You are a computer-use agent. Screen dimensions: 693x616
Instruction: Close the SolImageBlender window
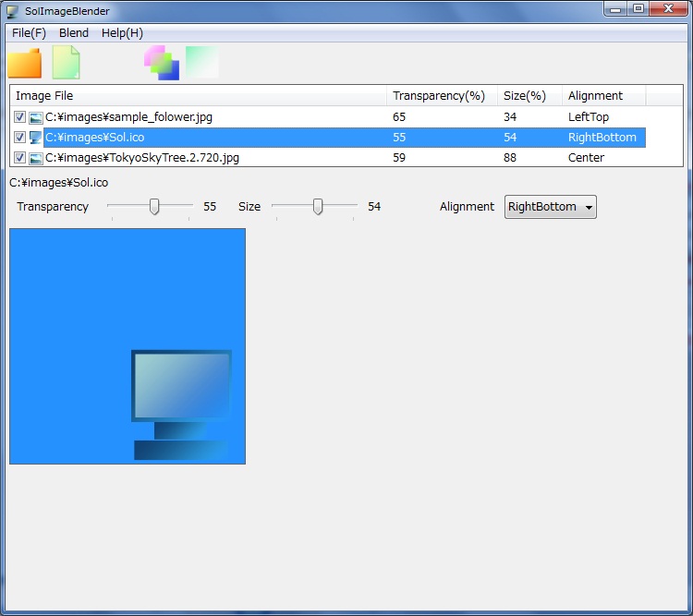(669, 9)
